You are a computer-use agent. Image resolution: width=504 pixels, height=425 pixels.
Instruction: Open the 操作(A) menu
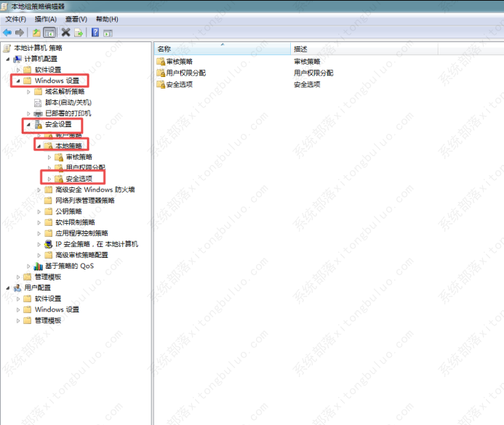point(45,19)
